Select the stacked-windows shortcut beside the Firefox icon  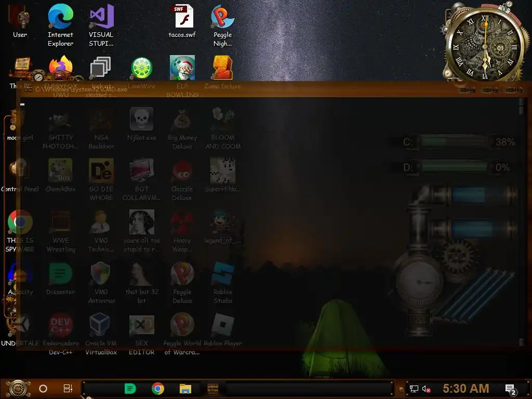pos(100,67)
